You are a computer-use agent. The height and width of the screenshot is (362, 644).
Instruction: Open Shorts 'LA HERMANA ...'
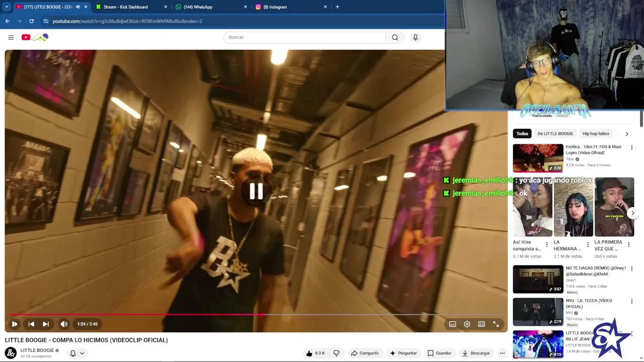click(x=573, y=207)
